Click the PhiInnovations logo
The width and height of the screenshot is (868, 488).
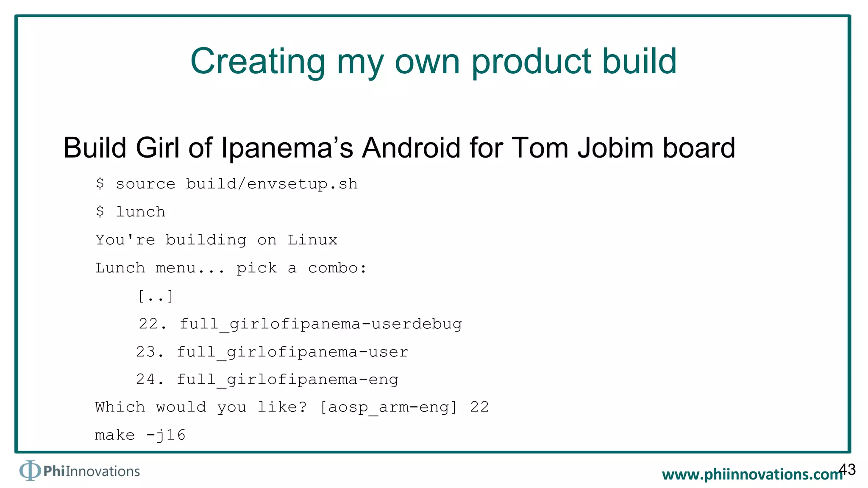click(x=80, y=471)
